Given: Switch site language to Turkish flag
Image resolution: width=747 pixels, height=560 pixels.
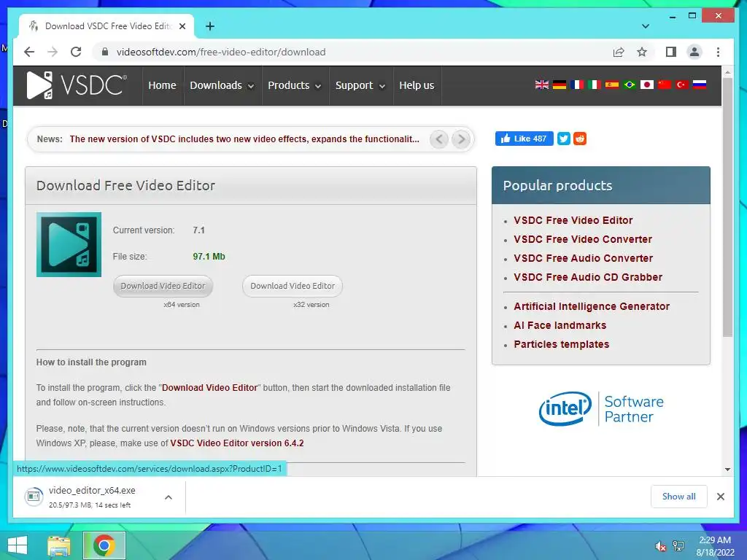Looking at the screenshot, I should pos(682,85).
